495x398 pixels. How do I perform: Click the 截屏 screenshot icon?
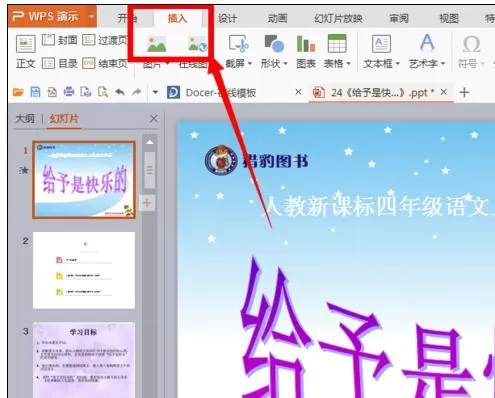tap(239, 44)
